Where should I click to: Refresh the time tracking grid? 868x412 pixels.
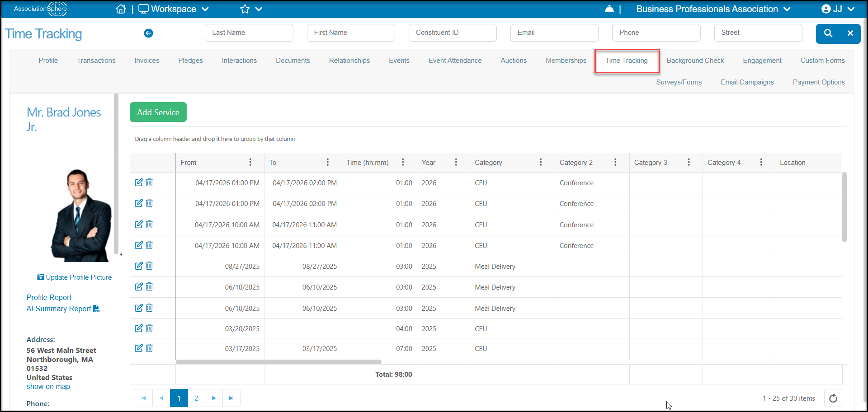click(833, 398)
